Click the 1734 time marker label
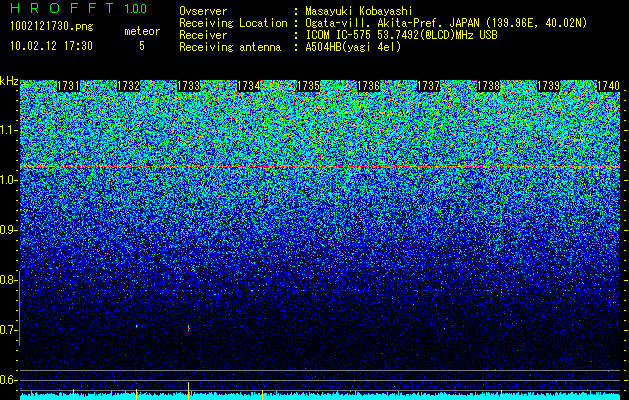Screen dimensions: 629x400 (248, 86)
